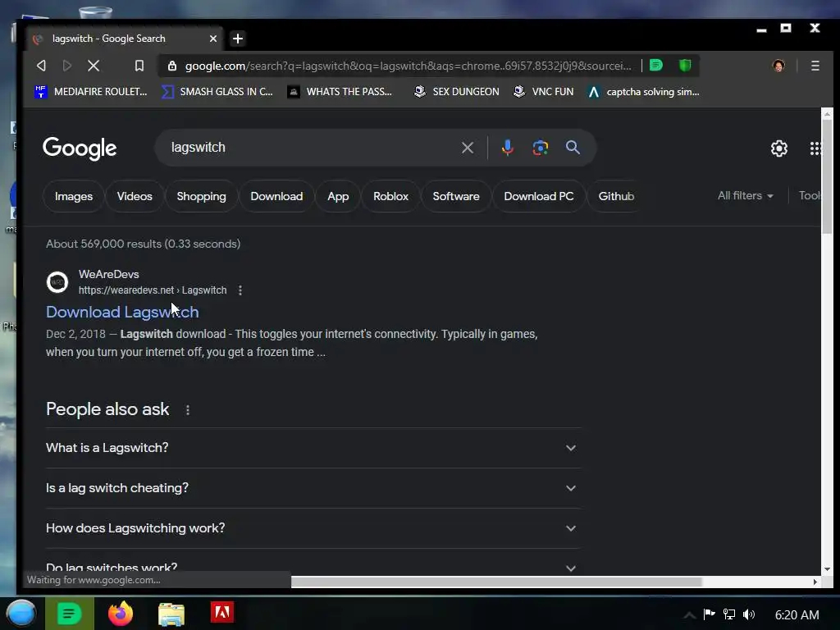Click the network tray icon
Screen dimensions: 840x630
[x=728, y=614]
